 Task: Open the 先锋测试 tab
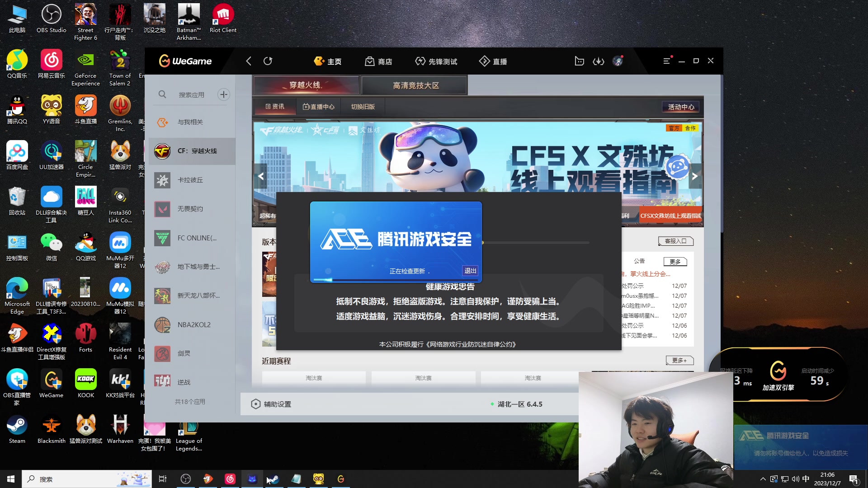point(436,61)
